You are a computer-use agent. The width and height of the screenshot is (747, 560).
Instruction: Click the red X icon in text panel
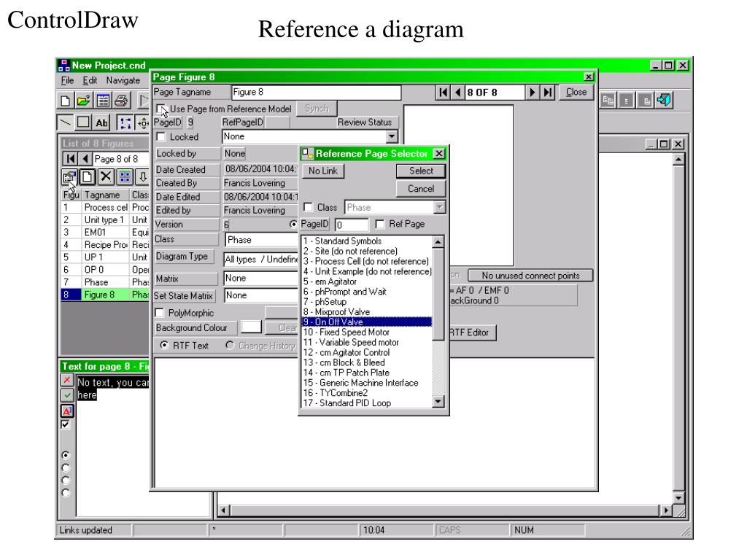pyautogui.click(x=67, y=380)
